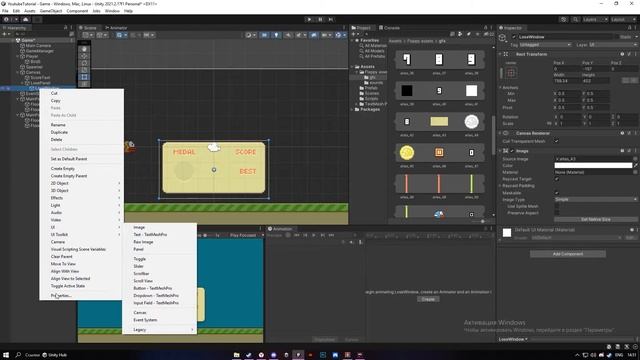Image resolution: width=640 pixels, height=360 pixels.
Task: Open the Layer dropdown in Inspector
Action: pyautogui.click(x=612, y=44)
